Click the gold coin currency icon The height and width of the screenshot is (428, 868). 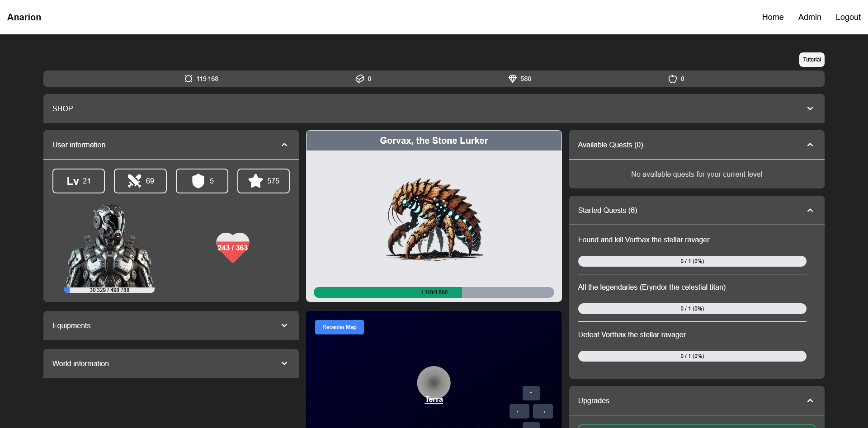click(x=189, y=79)
